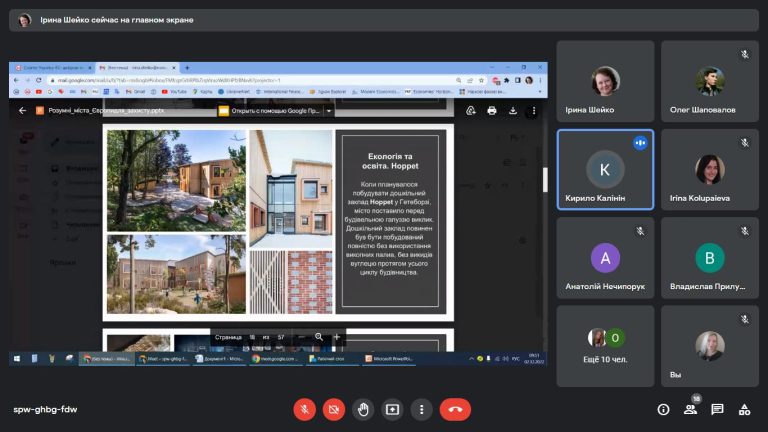768x432 pixels.
Task: Open Карты bookmark in bookmarks bar
Action: (x=203, y=92)
